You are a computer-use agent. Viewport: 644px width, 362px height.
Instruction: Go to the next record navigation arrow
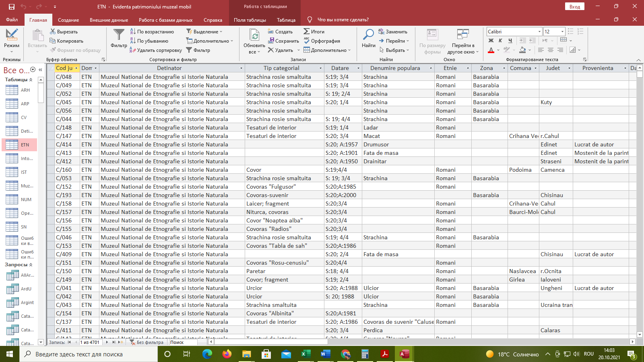click(x=107, y=342)
